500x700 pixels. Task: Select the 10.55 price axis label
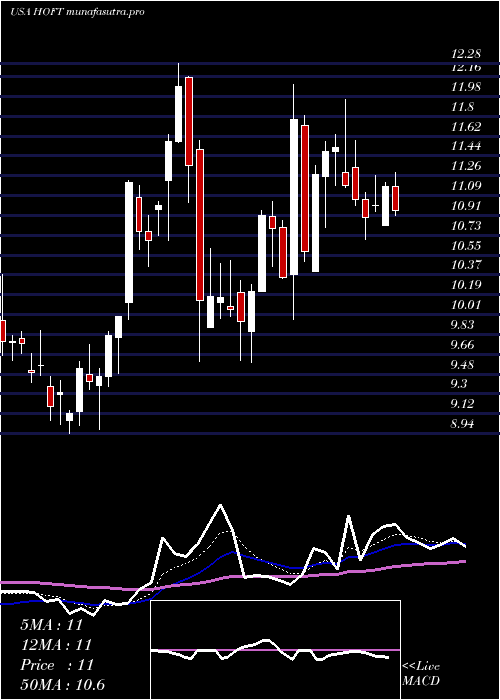[x=466, y=246]
